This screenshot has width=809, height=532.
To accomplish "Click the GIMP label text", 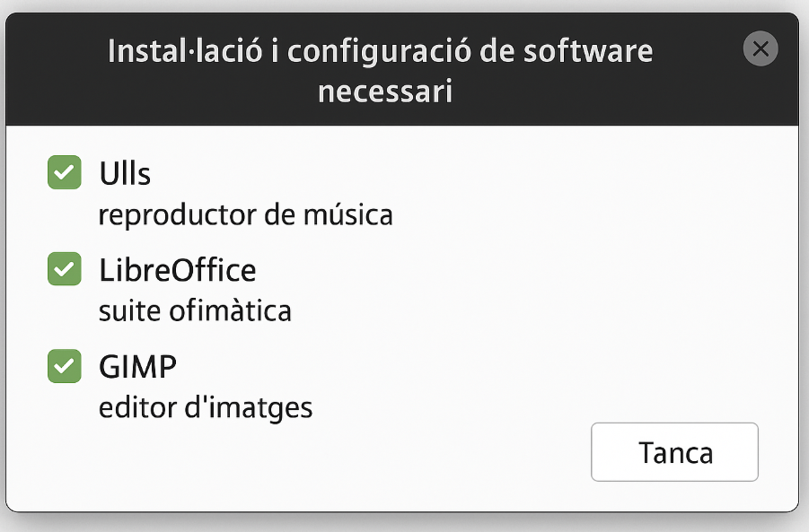I will pyautogui.click(x=137, y=366).
